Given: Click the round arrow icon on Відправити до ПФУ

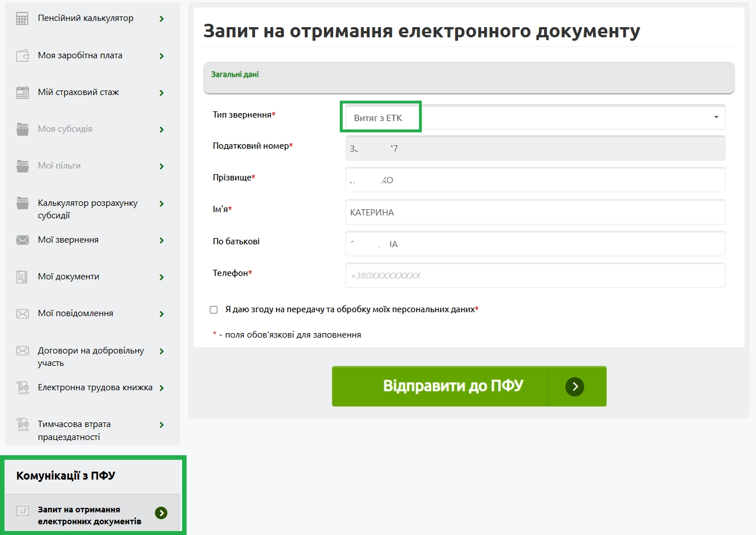Looking at the screenshot, I should 574,387.
